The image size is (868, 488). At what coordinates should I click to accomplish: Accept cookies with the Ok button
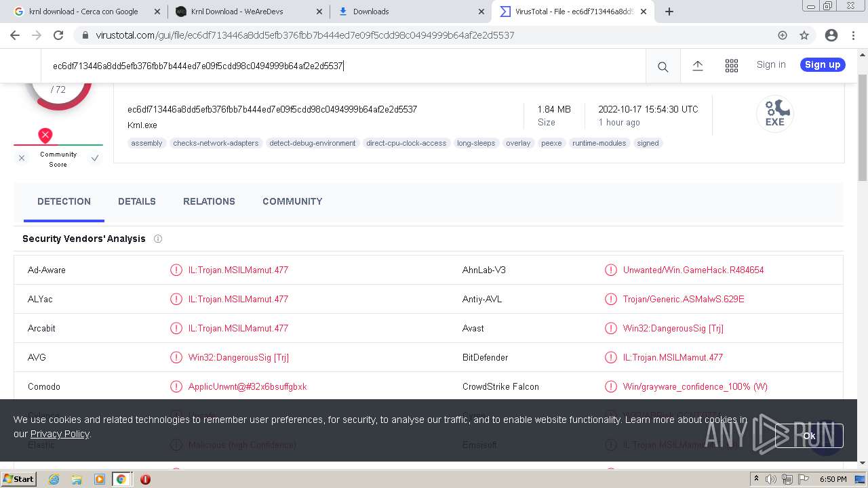point(809,436)
